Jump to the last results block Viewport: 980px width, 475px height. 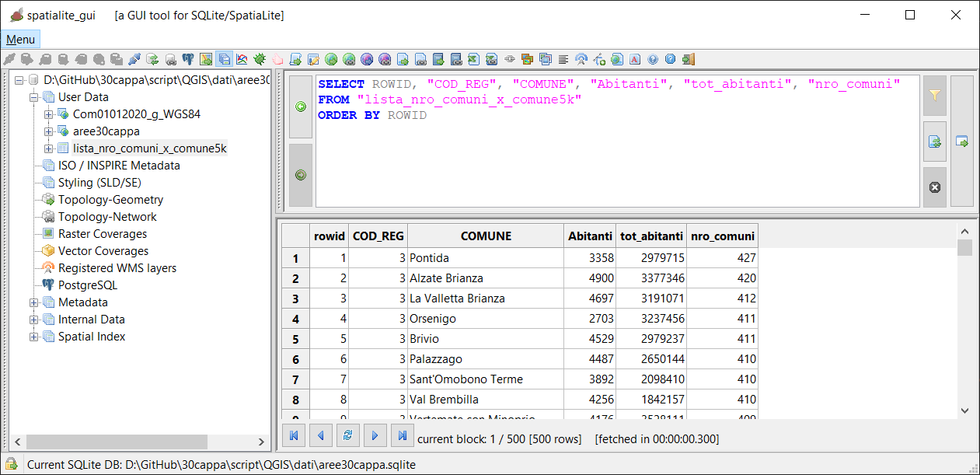click(402, 436)
